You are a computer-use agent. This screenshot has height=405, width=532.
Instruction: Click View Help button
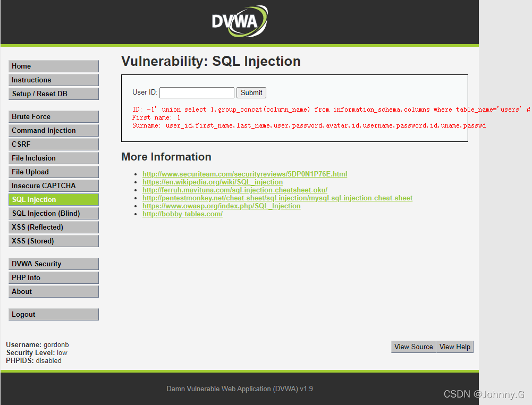pyautogui.click(x=454, y=347)
